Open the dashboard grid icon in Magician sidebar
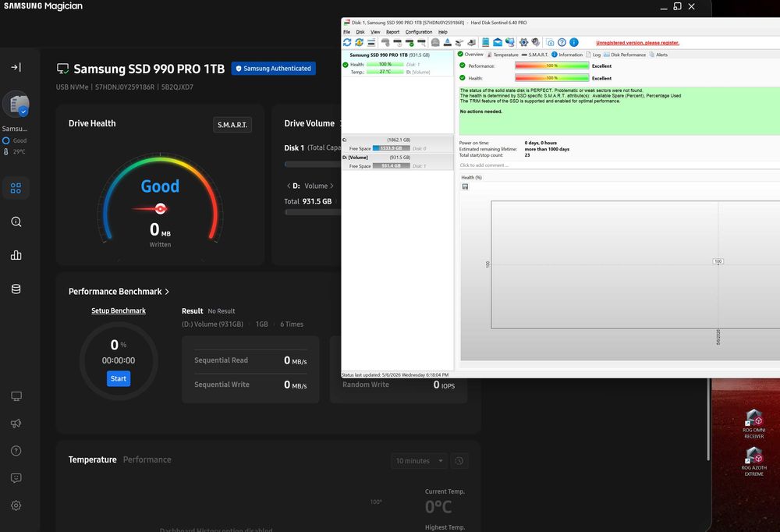The height and width of the screenshot is (532, 780). pyautogui.click(x=16, y=188)
